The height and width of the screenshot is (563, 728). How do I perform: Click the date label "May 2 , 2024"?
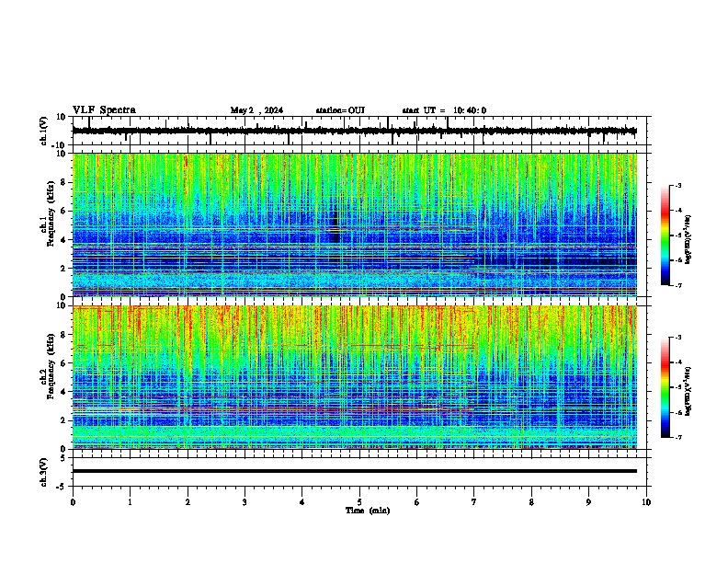tap(256, 110)
